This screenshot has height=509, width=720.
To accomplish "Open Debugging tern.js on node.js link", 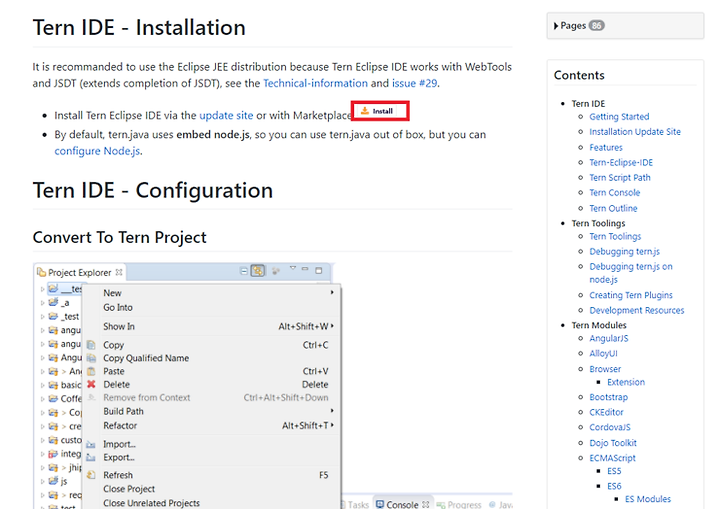I will pyautogui.click(x=631, y=273).
